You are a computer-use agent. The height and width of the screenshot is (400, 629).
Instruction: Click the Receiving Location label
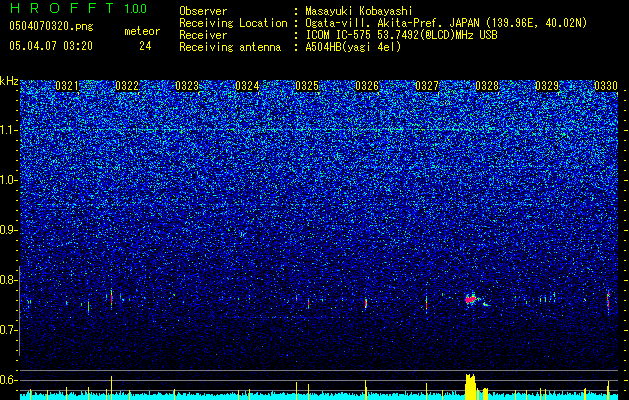coord(233,23)
